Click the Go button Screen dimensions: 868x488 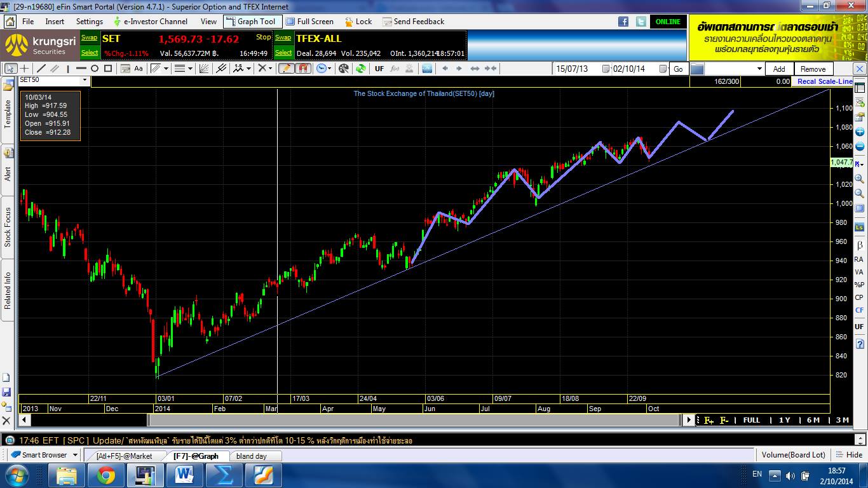[x=678, y=69]
